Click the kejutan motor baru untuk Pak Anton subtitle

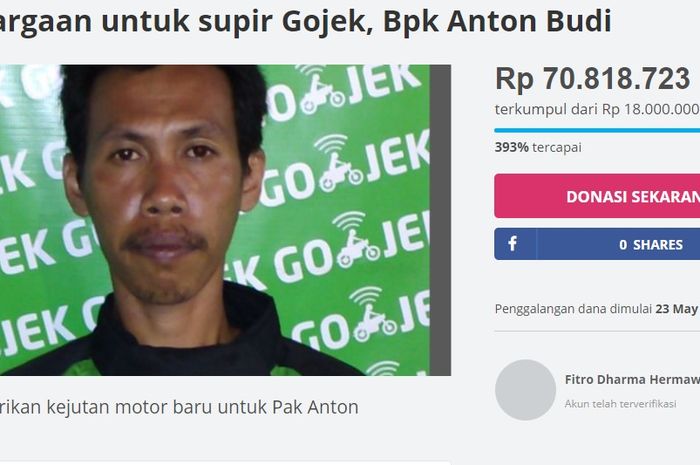(x=179, y=407)
